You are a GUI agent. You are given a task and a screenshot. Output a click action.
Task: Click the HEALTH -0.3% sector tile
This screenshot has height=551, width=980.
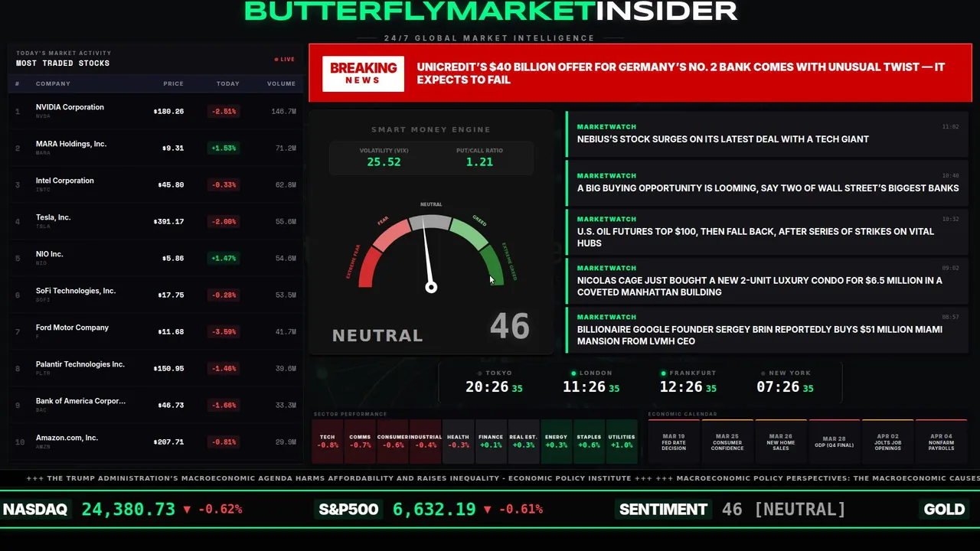click(458, 442)
